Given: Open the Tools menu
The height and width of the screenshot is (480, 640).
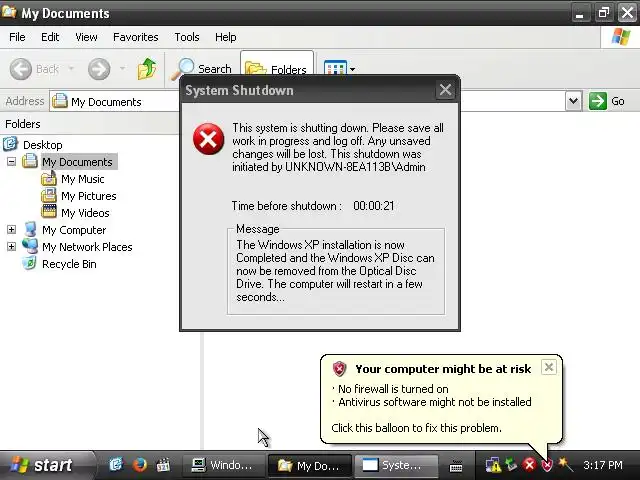Looking at the screenshot, I should (x=187, y=37).
